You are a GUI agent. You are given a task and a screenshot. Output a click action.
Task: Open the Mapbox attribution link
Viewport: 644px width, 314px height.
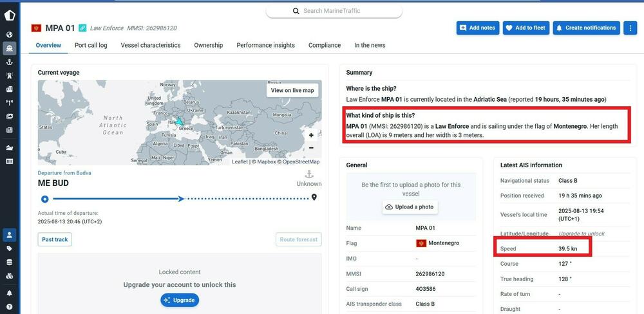click(266, 162)
